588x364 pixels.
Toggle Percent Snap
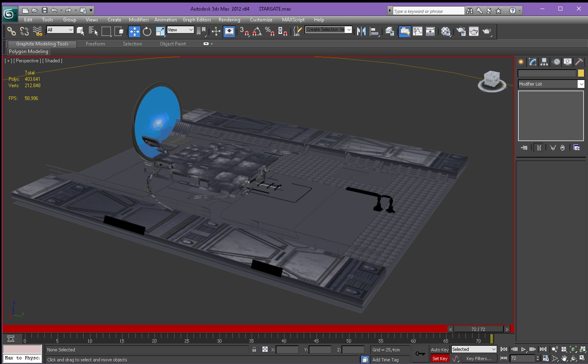click(x=270, y=31)
